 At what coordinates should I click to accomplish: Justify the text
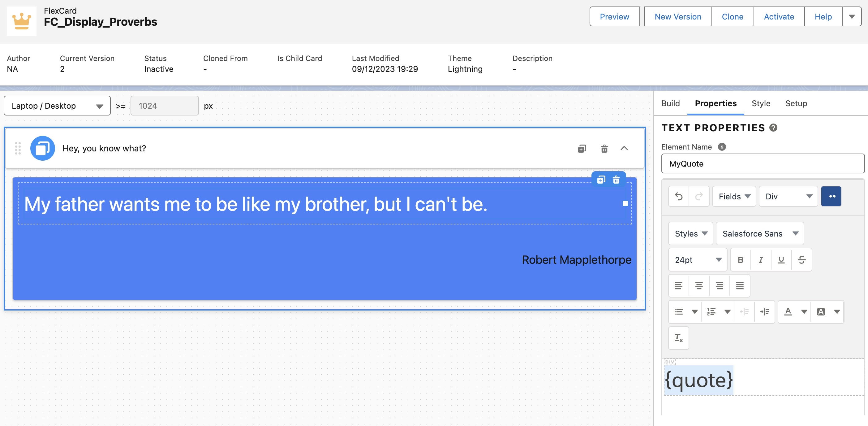pyautogui.click(x=740, y=286)
